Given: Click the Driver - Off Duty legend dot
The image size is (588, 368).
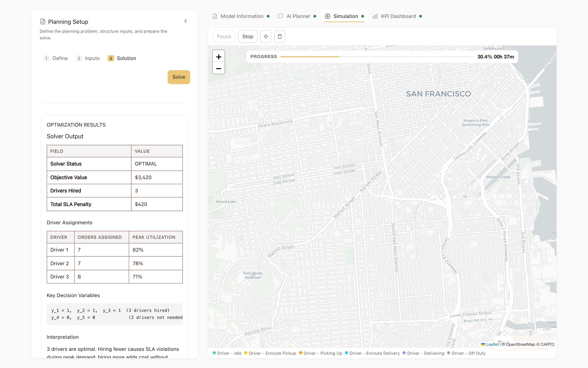Looking at the screenshot, I should pos(448,353).
